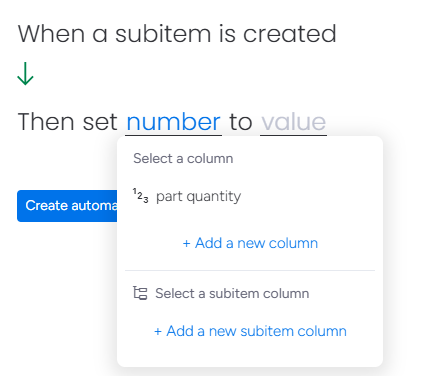Click the Create automation button
The image size is (422, 376).
click(67, 206)
